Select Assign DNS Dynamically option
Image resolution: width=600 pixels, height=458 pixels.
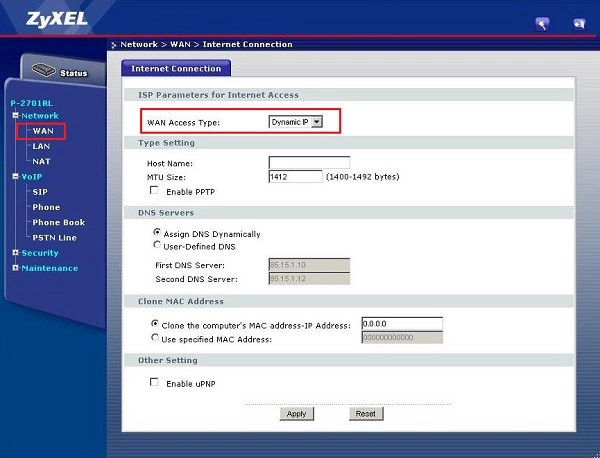click(157, 232)
